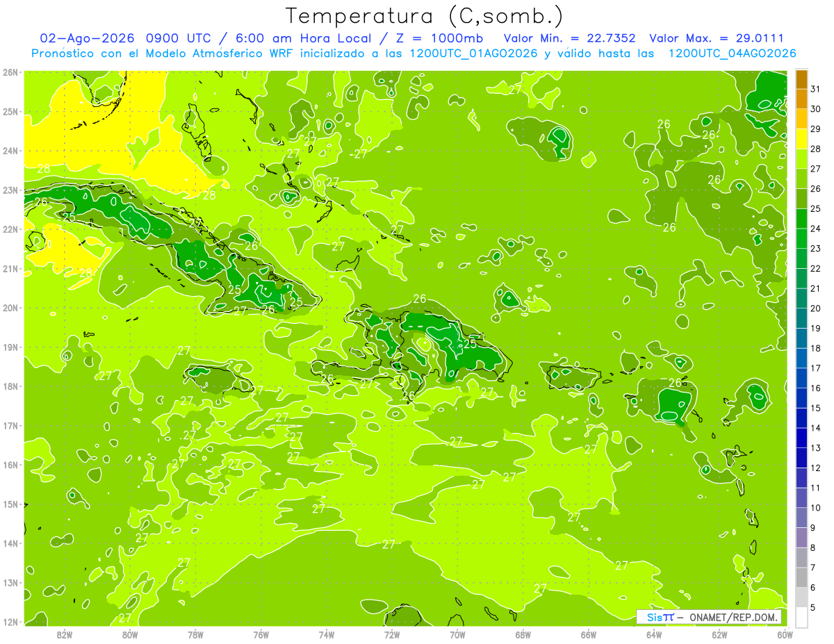Click the longitude axis label "66W"
Viewport: 834px width, 644px height.
[589, 634]
